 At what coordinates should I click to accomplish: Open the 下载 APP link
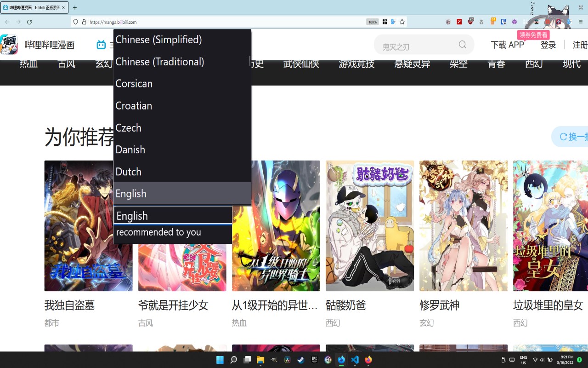[507, 45]
